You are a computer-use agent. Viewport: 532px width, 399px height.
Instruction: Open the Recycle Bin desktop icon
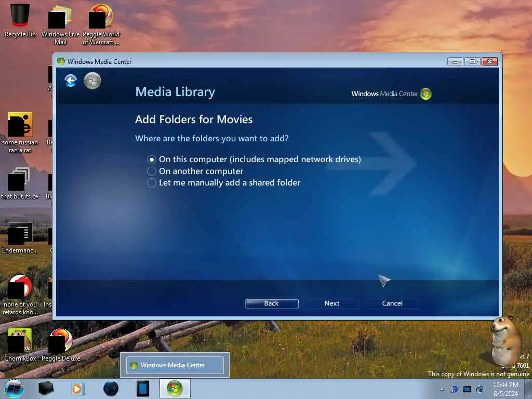click(20, 20)
